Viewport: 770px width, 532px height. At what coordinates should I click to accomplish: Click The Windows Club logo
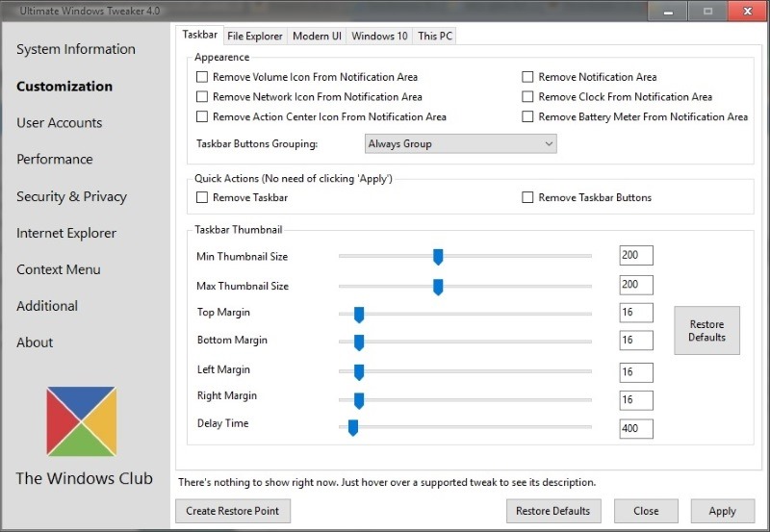click(x=82, y=421)
